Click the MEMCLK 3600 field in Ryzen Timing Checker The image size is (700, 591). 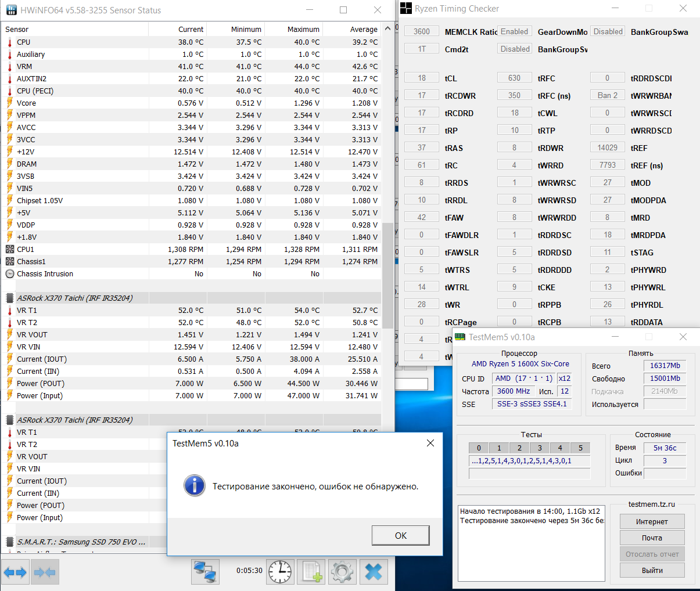[422, 31]
